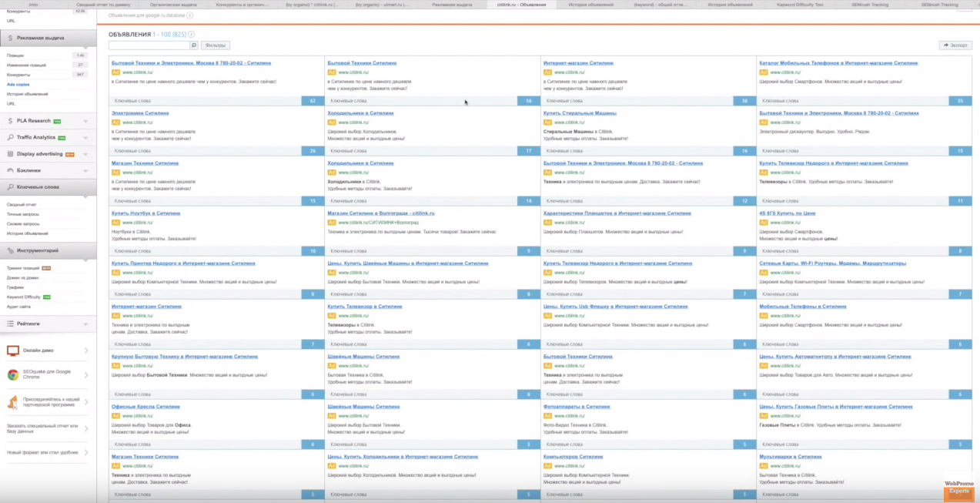Open Сводный отчет under Ключевые слова

click(22, 205)
